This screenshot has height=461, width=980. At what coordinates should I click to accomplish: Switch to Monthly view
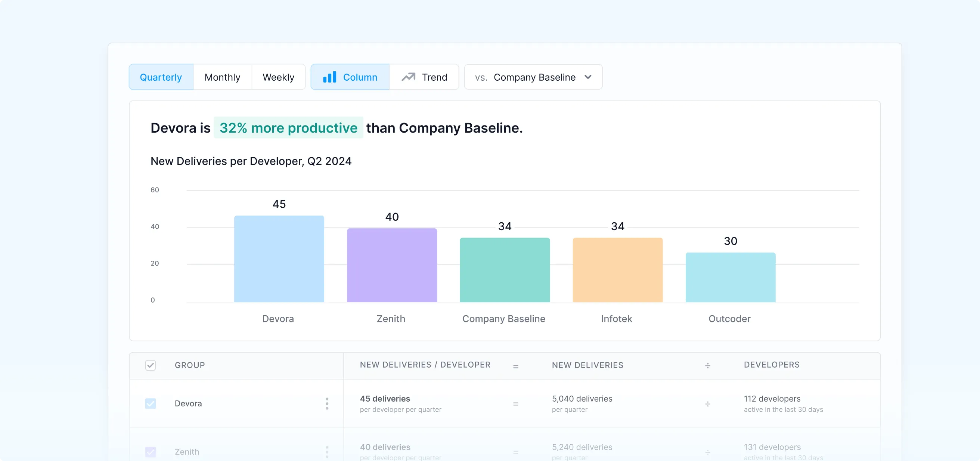[x=223, y=77]
